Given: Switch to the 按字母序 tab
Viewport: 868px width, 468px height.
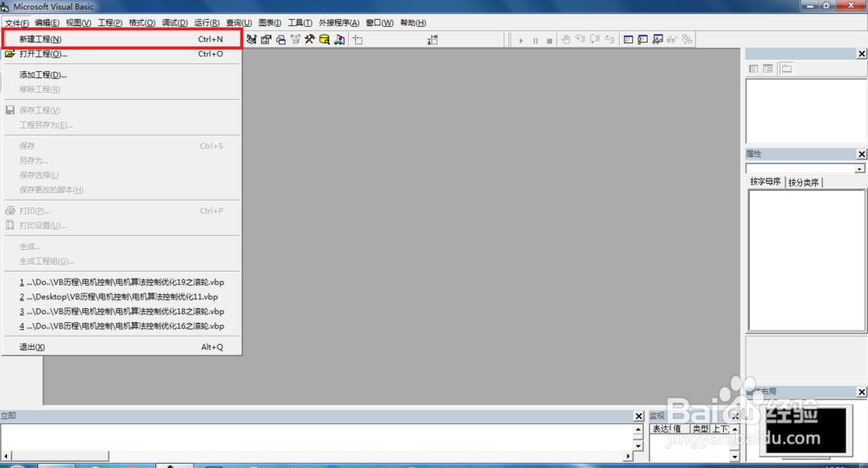Looking at the screenshot, I should tap(765, 181).
